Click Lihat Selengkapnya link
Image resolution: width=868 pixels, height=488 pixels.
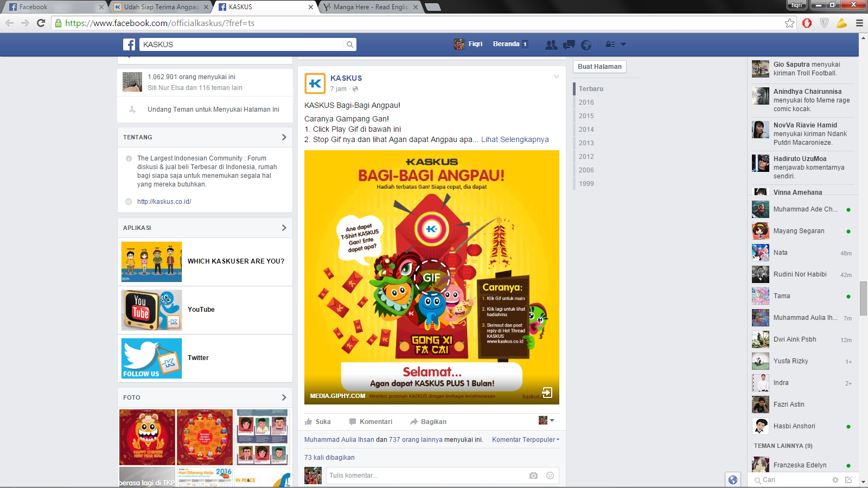[x=515, y=139]
